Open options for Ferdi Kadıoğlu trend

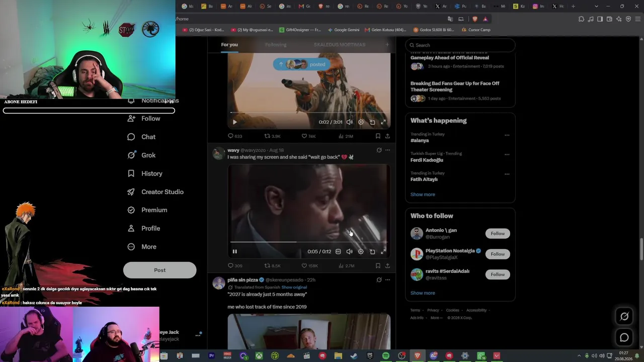point(507,154)
